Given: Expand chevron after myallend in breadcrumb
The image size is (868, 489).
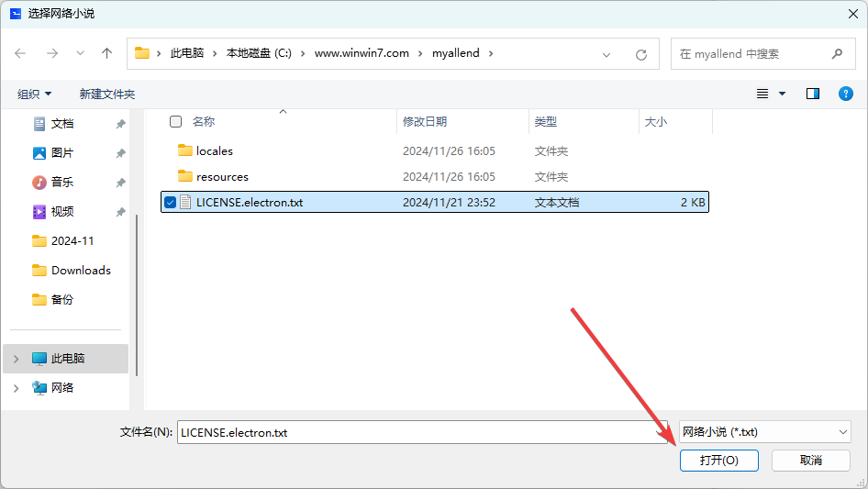Looking at the screenshot, I should pos(491,53).
